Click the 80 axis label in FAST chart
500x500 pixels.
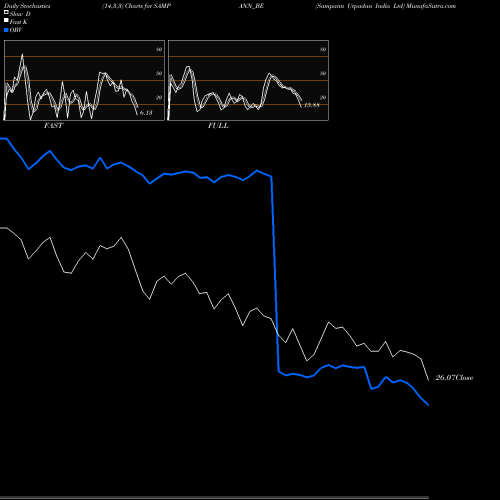click(159, 49)
